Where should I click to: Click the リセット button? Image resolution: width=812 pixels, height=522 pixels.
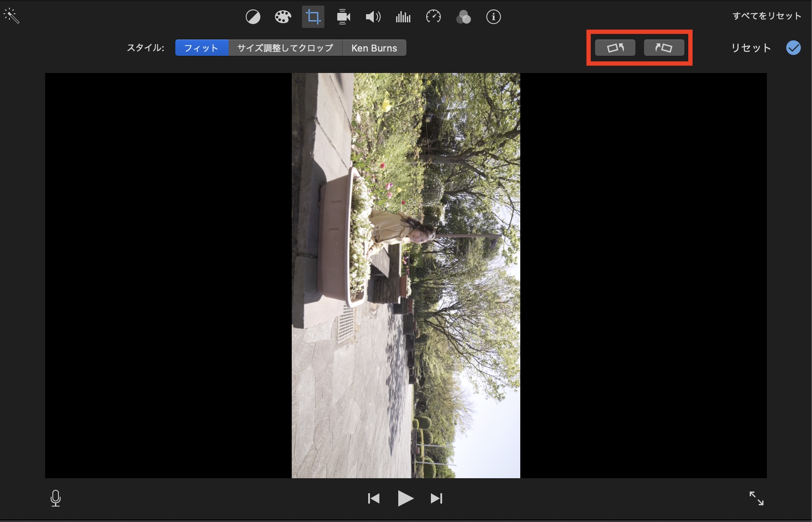(751, 48)
